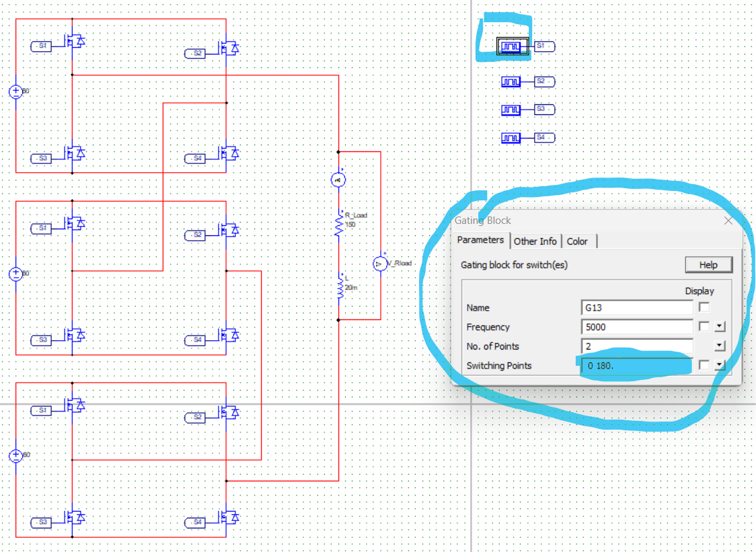Open the Frequency dropdown arrow
Screen dimensions: 756x552
pos(720,327)
